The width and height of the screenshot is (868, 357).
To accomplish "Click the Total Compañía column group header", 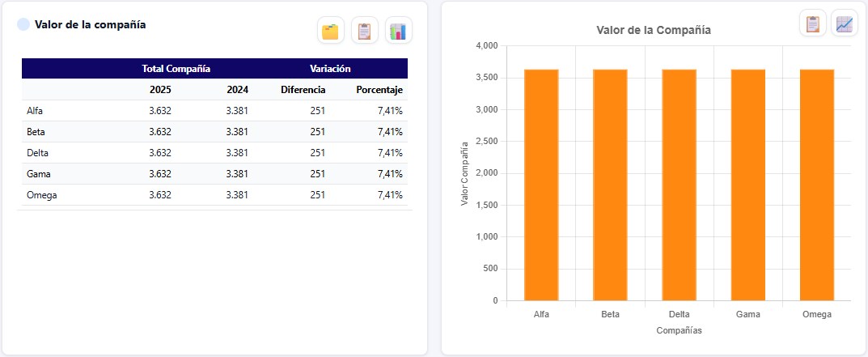I will [x=176, y=69].
